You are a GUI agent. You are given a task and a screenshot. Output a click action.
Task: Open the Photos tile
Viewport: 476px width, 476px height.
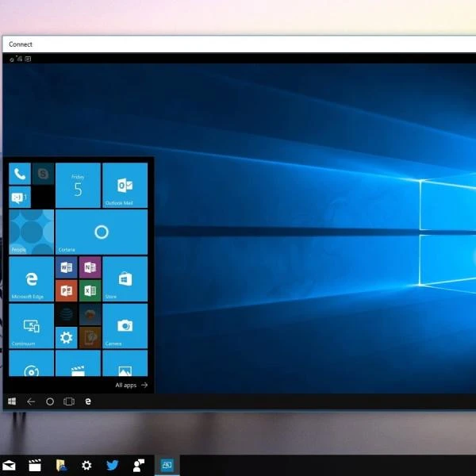(125, 363)
